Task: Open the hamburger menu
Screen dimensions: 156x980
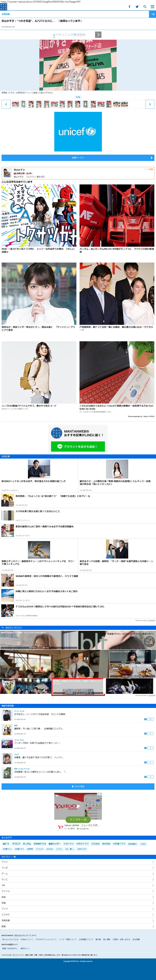Action: (x=152, y=7)
